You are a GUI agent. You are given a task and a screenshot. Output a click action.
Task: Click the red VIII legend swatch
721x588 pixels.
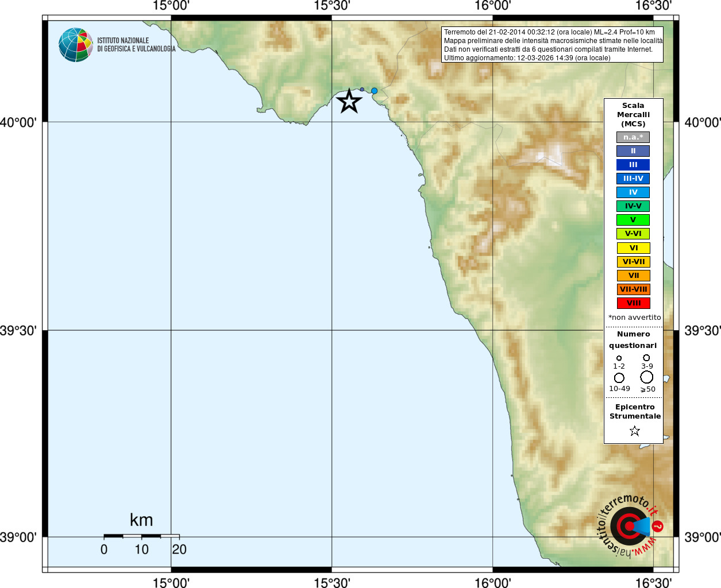(x=634, y=303)
